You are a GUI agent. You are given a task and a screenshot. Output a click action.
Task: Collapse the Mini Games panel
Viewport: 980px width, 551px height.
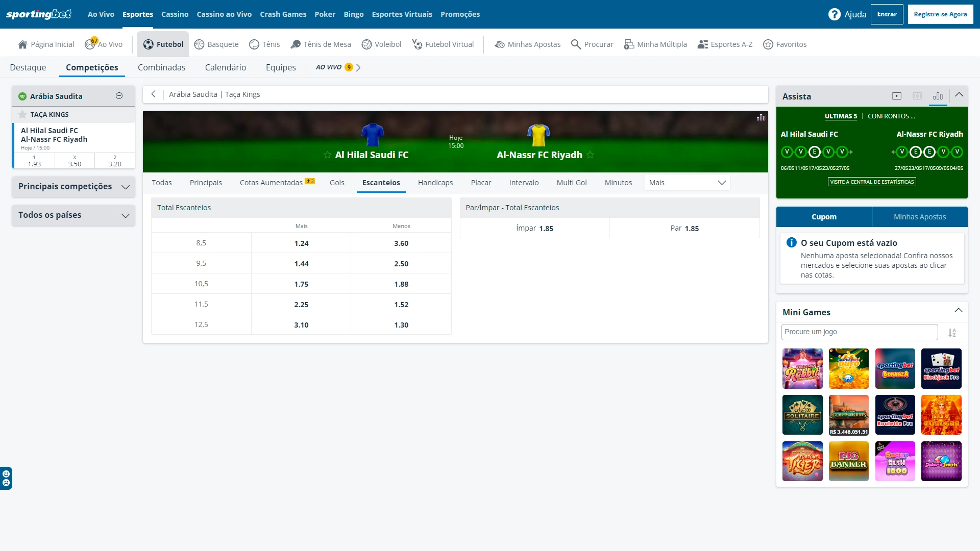[x=959, y=311]
